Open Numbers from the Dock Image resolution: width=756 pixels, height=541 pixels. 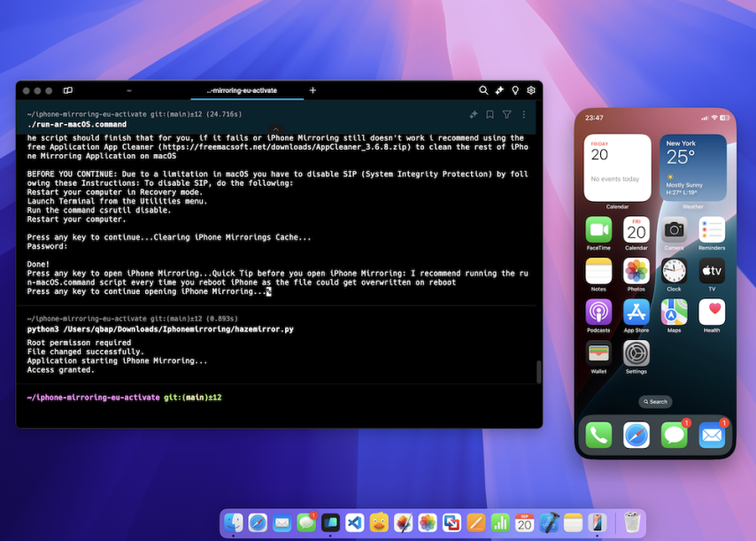tap(500, 522)
